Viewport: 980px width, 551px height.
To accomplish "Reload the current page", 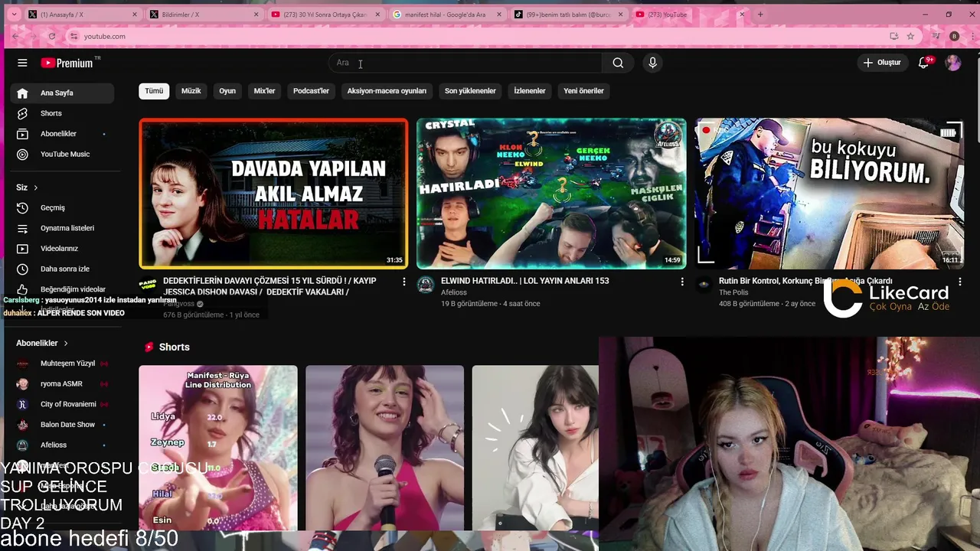I will 52,36.
